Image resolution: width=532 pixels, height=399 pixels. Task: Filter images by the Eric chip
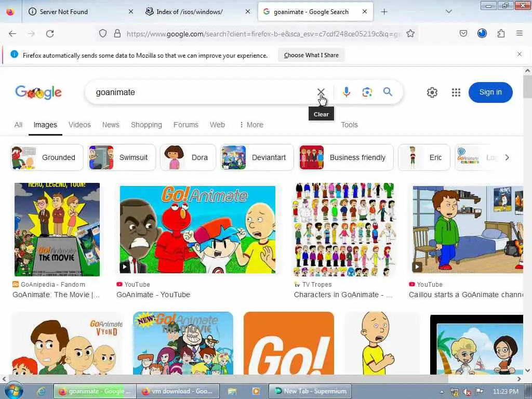point(424,157)
